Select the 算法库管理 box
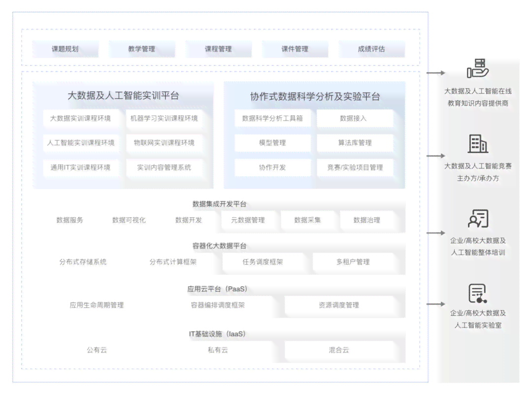 (x=355, y=143)
